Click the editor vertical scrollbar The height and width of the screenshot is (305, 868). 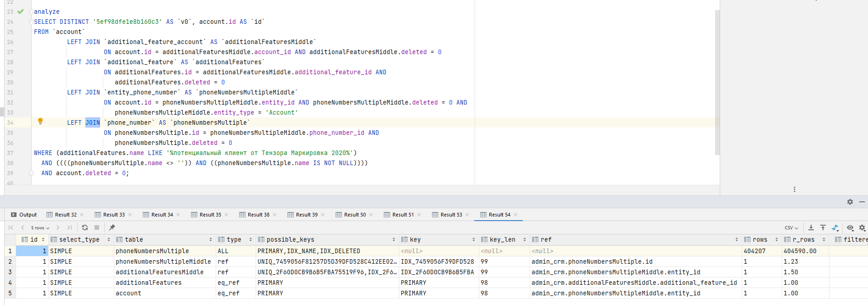717,83
